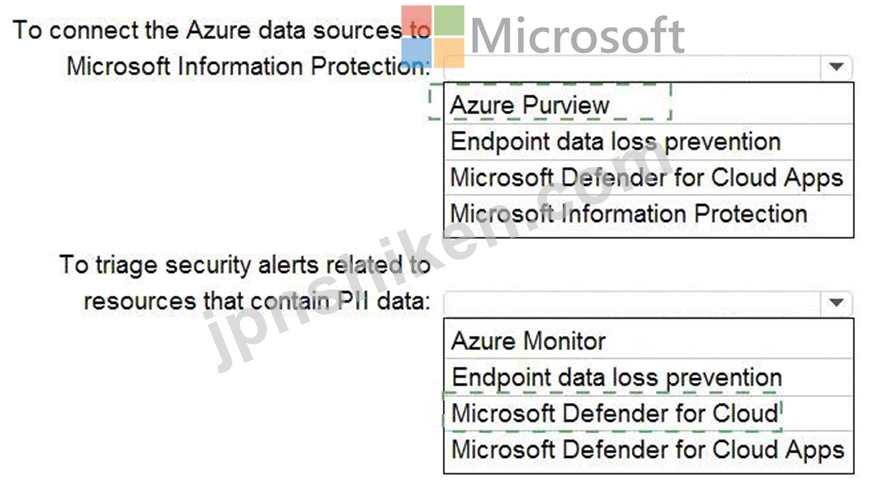Viewport: 880px width, 492px height.
Task: Click the 'To triage security alerts' label
Action: coord(245,265)
